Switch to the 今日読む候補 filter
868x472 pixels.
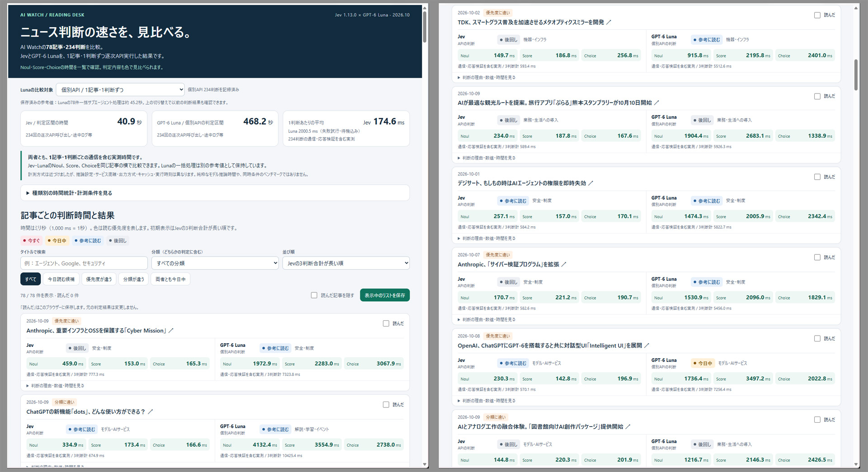[61, 279]
